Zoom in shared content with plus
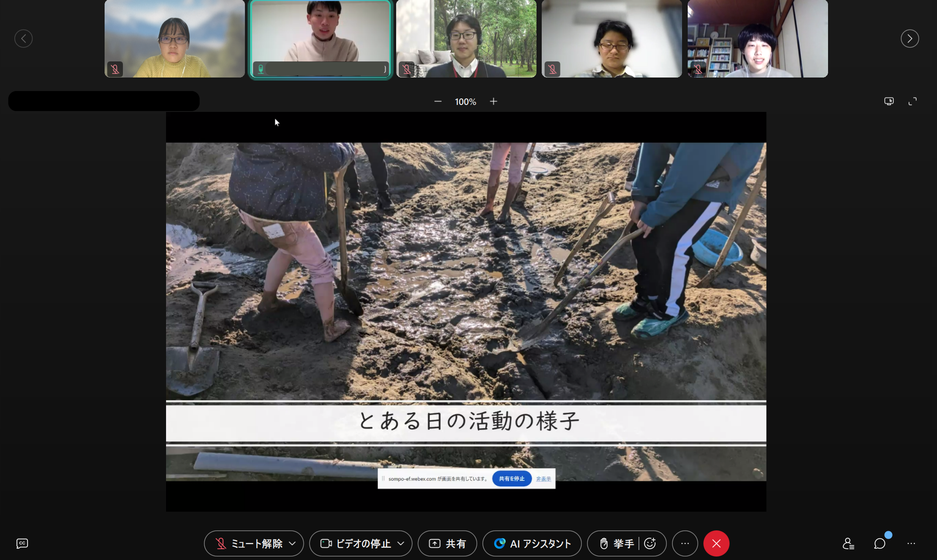 [493, 101]
